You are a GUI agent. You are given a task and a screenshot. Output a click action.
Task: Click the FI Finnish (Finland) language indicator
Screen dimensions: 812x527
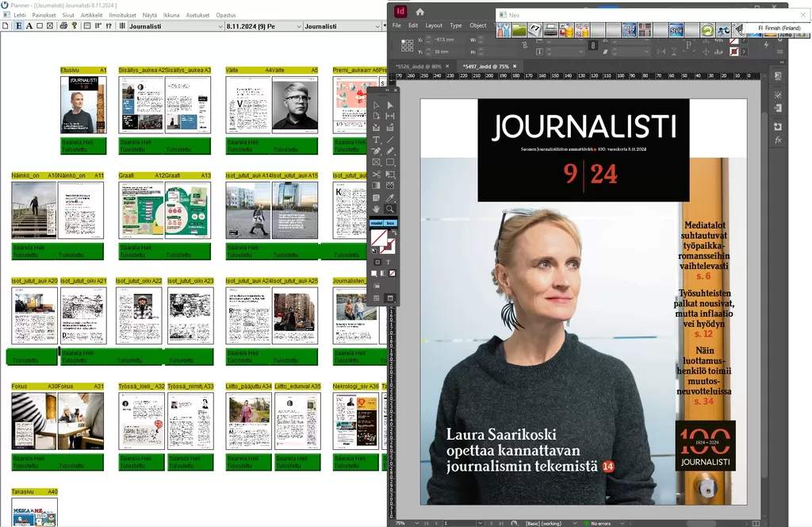[x=779, y=28]
